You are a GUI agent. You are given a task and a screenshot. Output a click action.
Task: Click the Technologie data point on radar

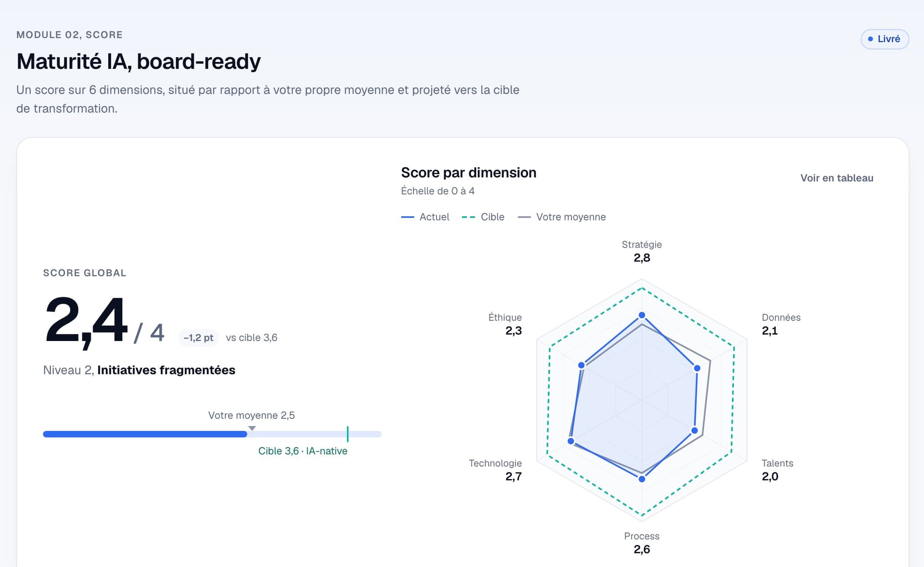tap(571, 441)
